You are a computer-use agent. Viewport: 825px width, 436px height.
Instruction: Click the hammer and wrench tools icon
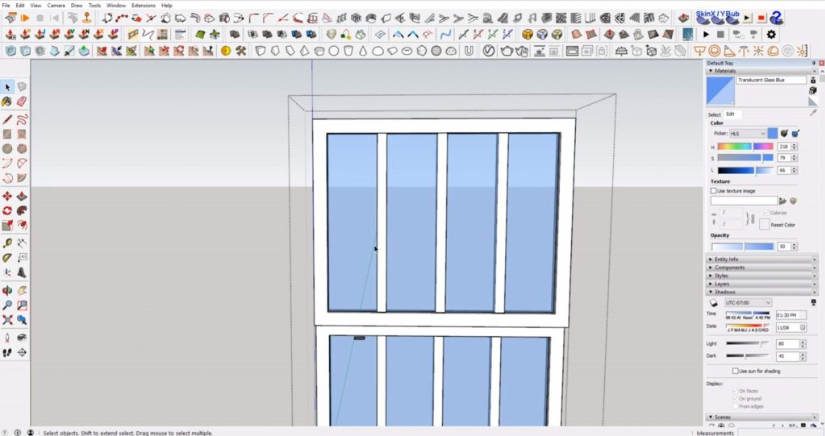(x=240, y=51)
